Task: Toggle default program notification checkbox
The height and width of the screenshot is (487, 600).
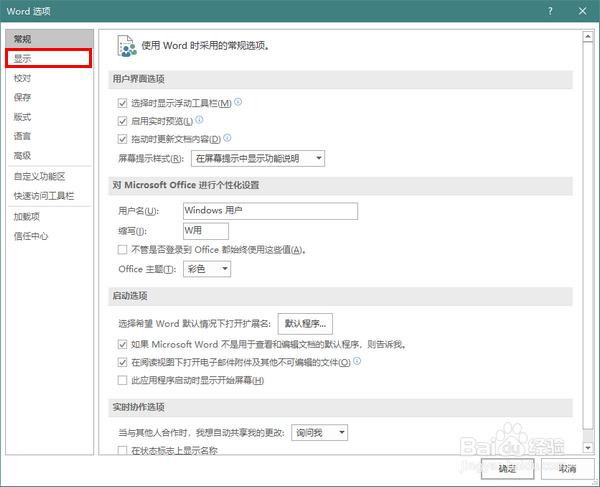Action: coord(122,344)
